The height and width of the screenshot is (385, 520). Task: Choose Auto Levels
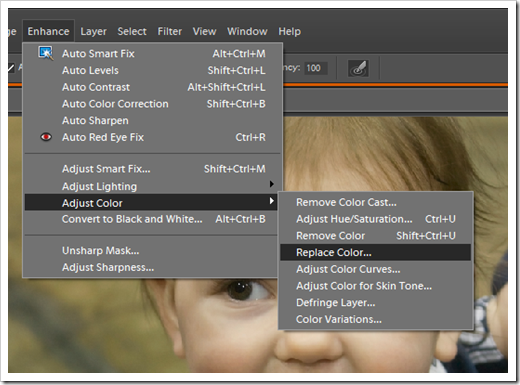153,70
